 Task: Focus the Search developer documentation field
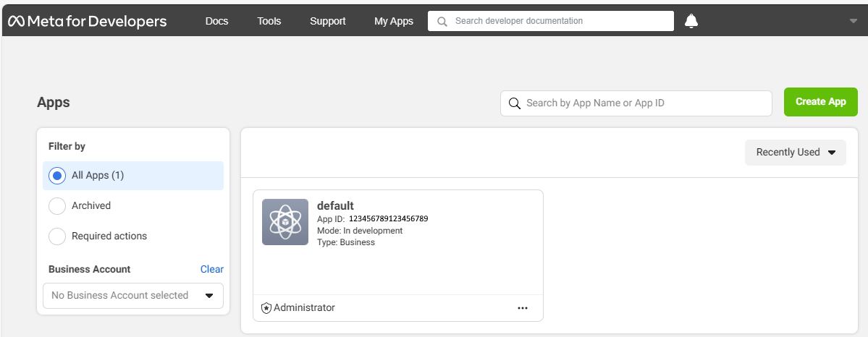coord(551,21)
